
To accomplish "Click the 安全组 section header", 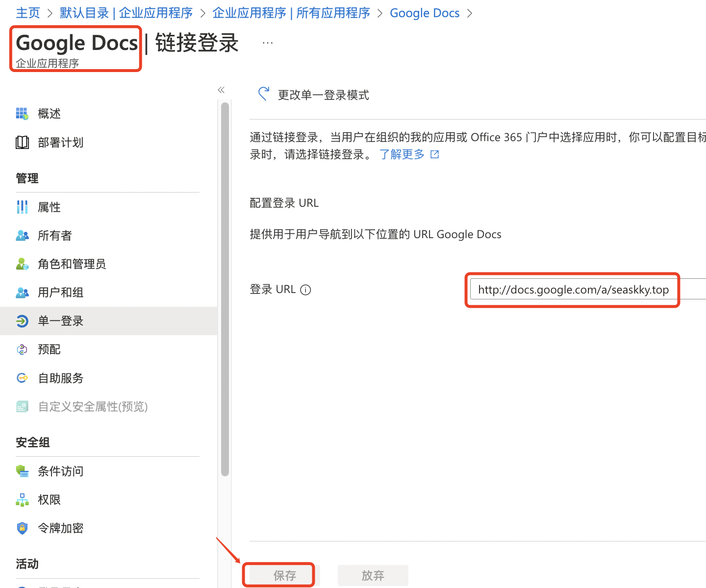I will [33, 442].
